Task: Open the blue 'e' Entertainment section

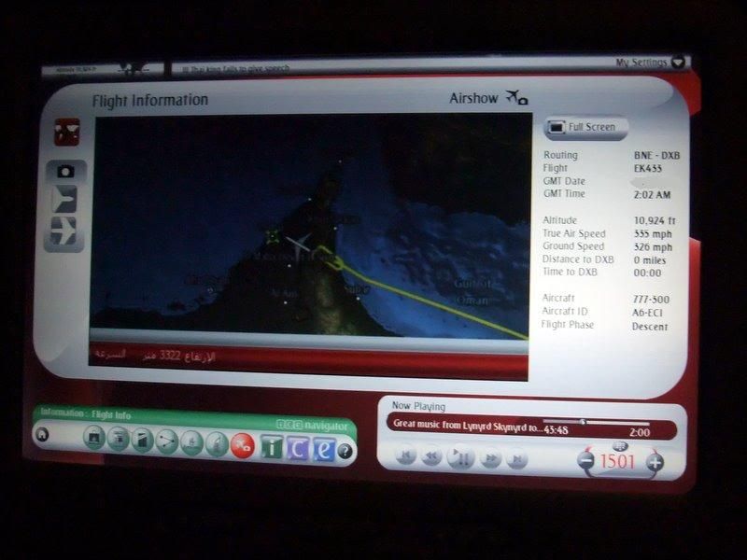Action: coord(324,450)
